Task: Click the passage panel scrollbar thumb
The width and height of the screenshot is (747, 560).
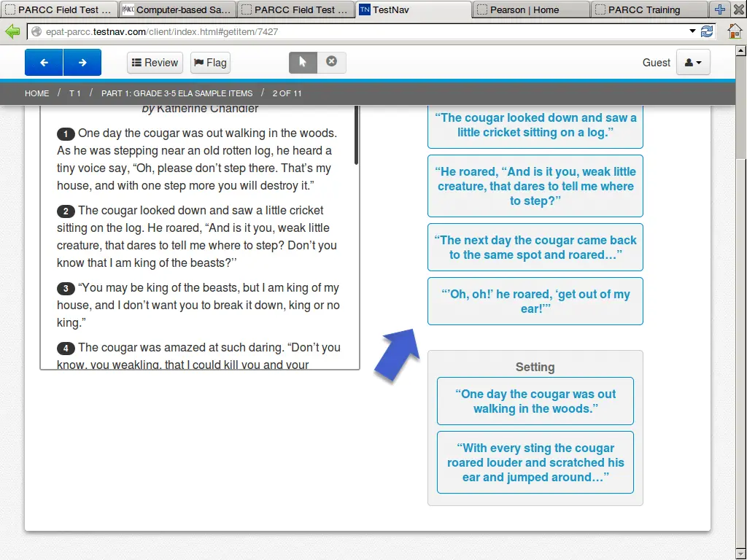Action: (x=356, y=135)
